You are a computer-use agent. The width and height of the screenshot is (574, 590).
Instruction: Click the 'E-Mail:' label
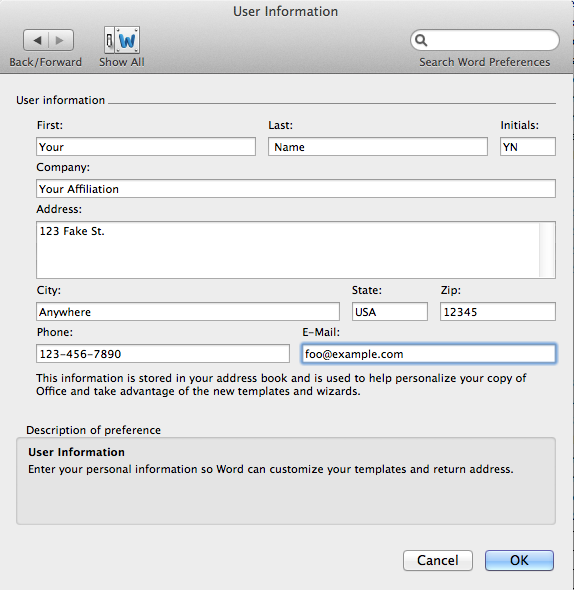[x=321, y=332]
